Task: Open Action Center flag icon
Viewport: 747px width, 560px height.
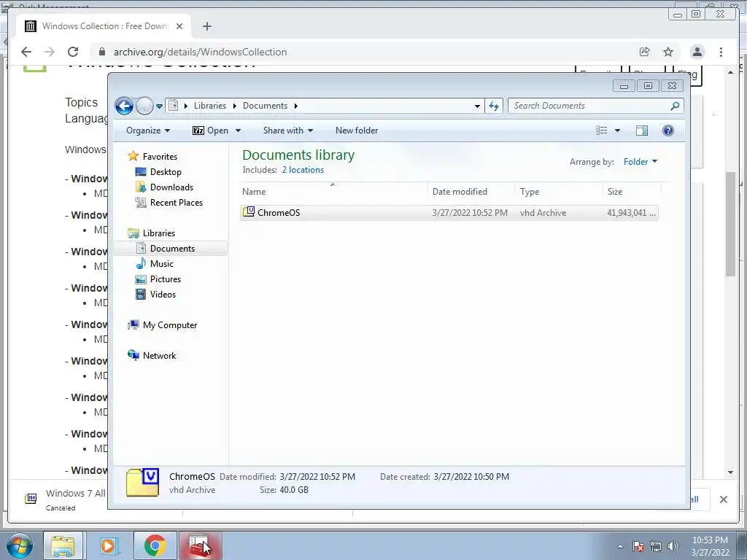Action: (638, 546)
